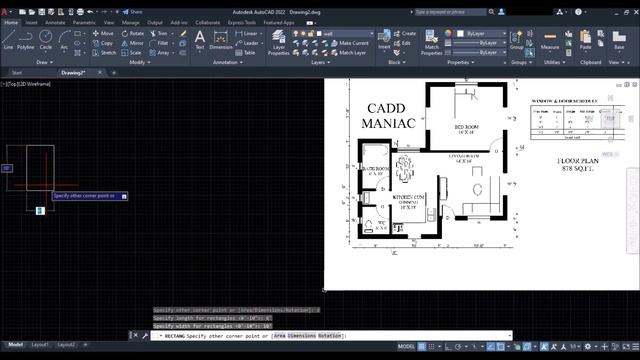Expand the Modify panel
Viewport: 640px width, 360px height.
pos(140,62)
